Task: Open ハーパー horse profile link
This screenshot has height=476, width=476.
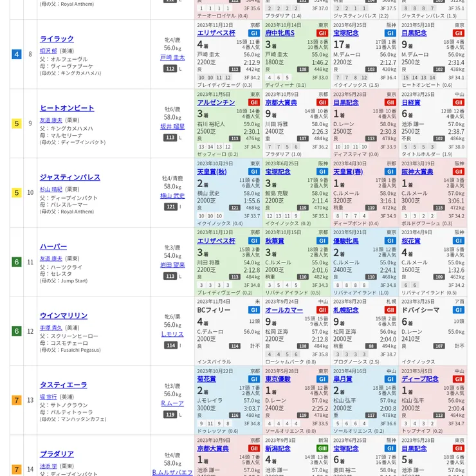Action: [x=53, y=246]
